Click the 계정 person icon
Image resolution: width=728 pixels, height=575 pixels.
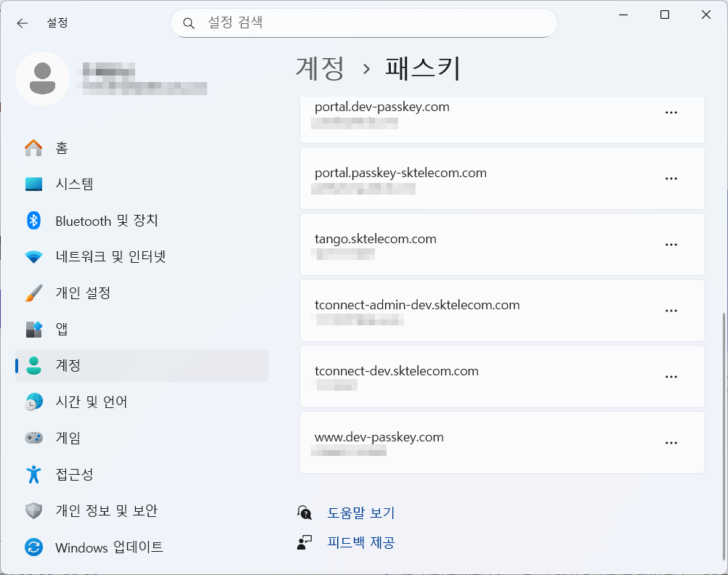click(x=33, y=366)
